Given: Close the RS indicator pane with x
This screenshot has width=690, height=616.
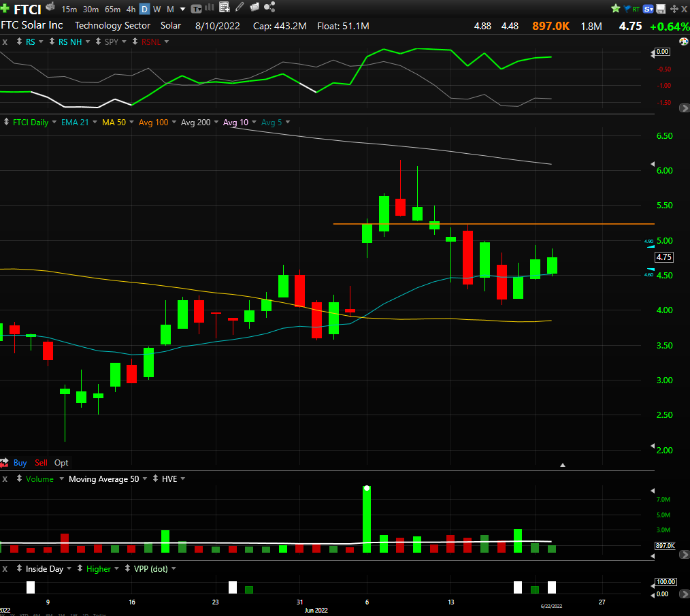Looking at the screenshot, I should [5, 42].
